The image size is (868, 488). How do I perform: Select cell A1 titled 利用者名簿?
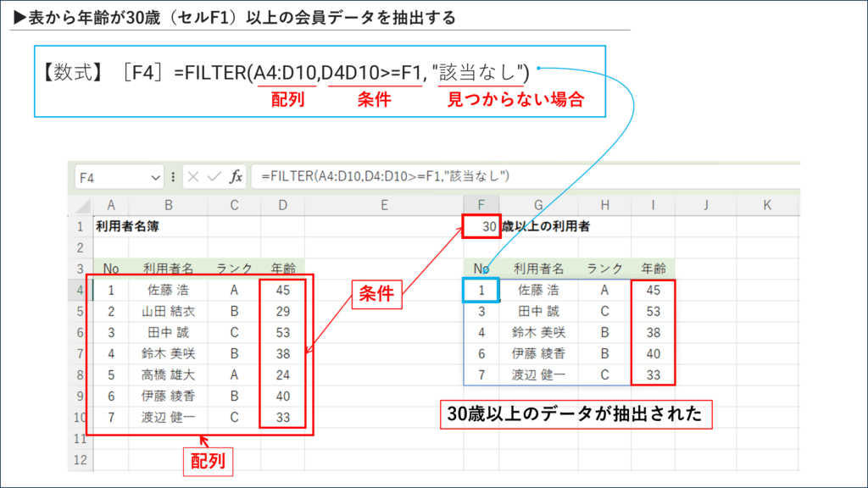coord(111,226)
